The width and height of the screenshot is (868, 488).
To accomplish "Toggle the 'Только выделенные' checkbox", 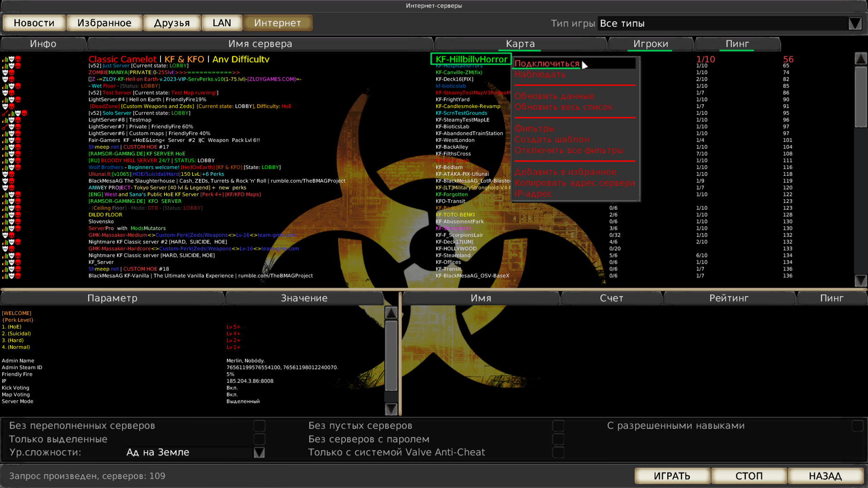I will pos(259,439).
